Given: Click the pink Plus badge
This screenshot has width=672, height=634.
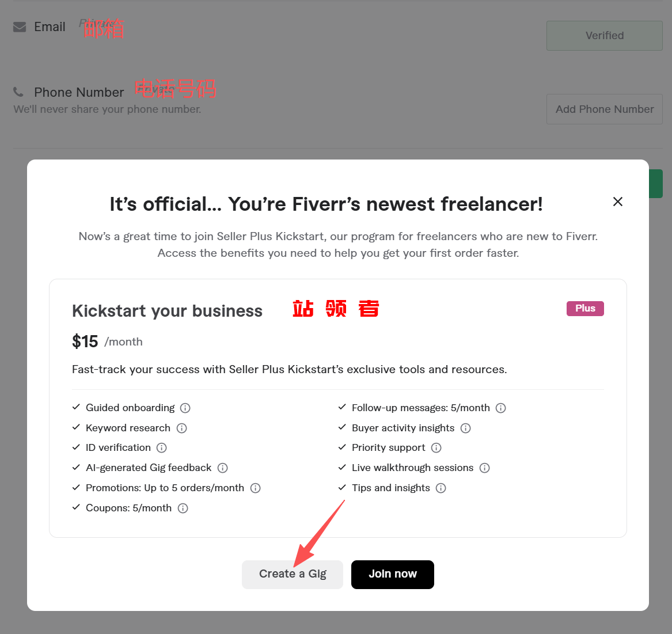Looking at the screenshot, I should 585,309.
